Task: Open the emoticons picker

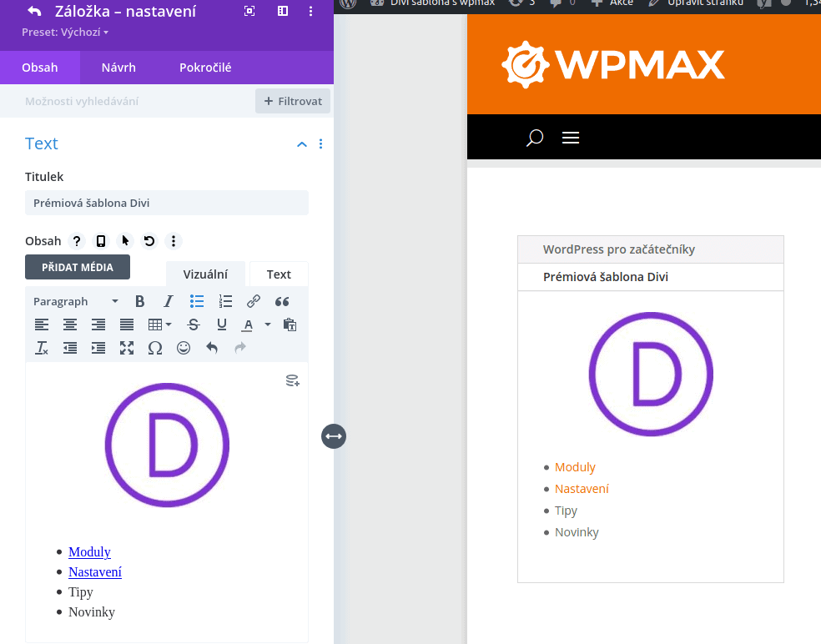Action: tap(184, 348)
